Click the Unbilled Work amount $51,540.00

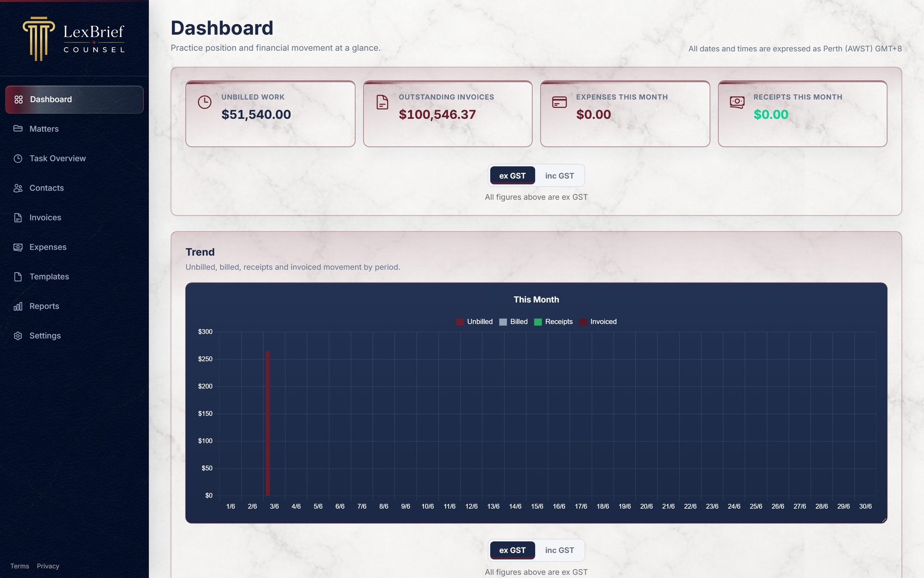(x=256, y=115)
